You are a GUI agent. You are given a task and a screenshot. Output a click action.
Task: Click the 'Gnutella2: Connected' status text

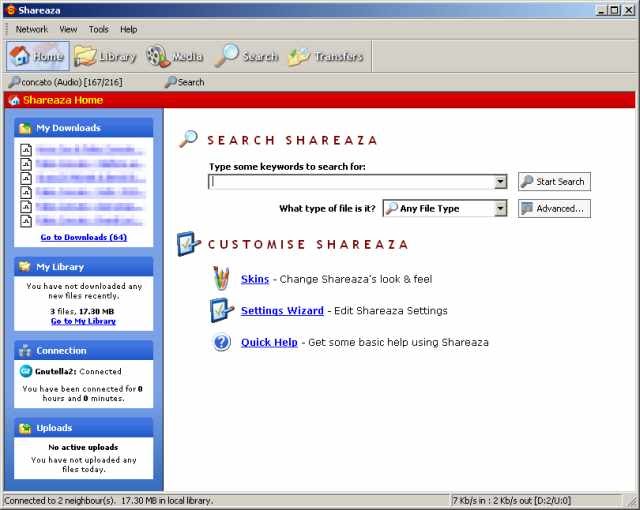click(x=78, y=371)
